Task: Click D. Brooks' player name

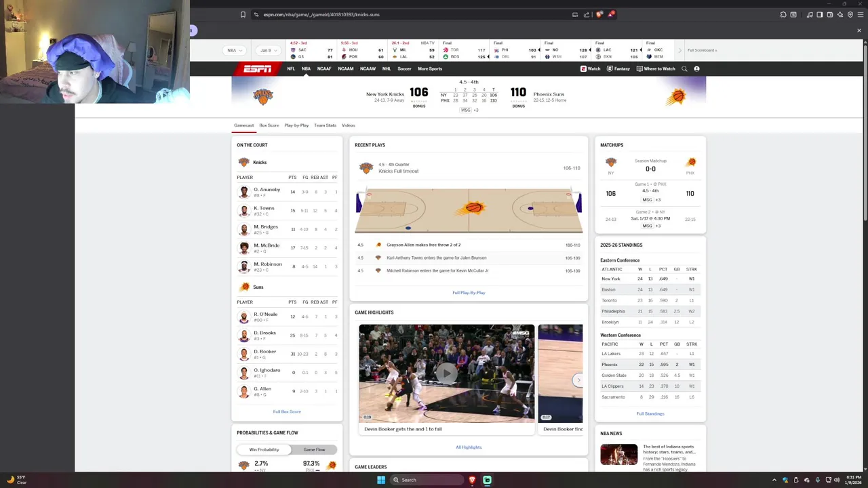Action: point(264,333)
